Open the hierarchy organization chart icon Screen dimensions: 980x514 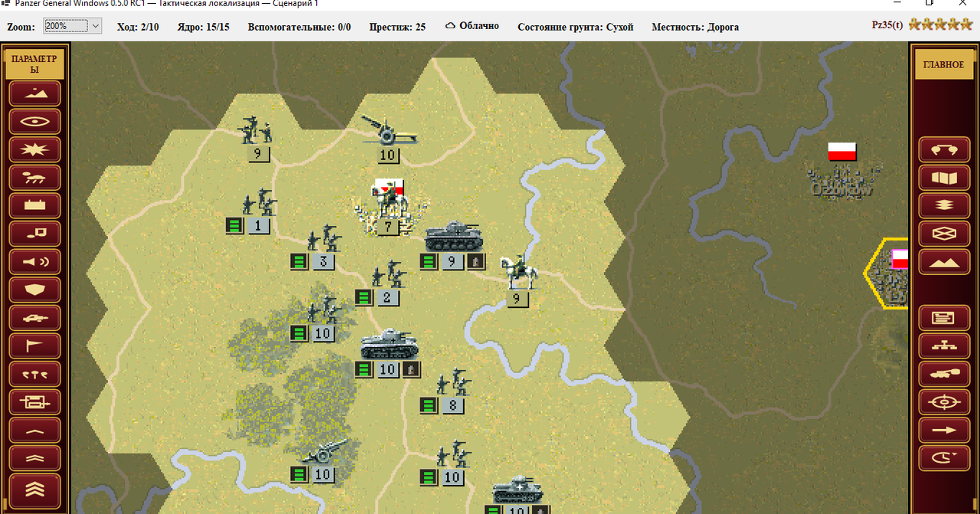[x=943, y=345]
